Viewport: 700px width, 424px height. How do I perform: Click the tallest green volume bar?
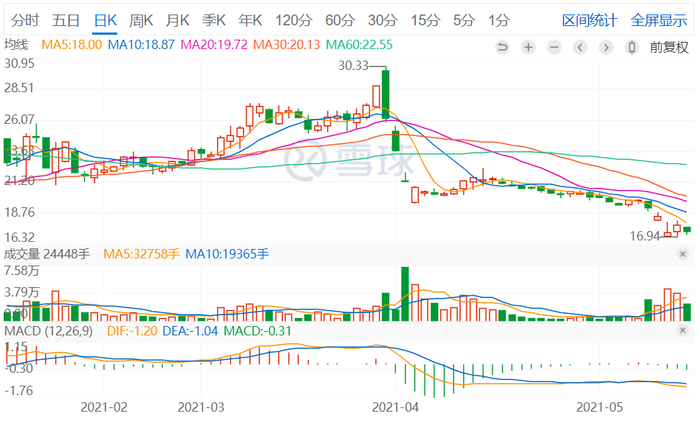pos(405,294)
